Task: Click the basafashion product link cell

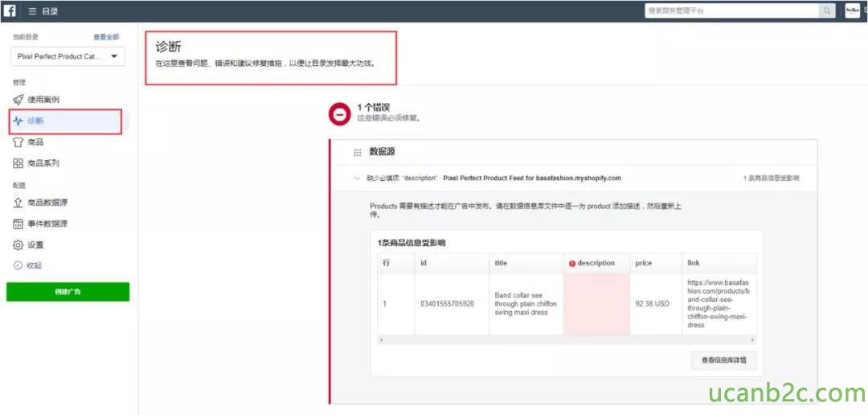Action: (x=719, y=304)
